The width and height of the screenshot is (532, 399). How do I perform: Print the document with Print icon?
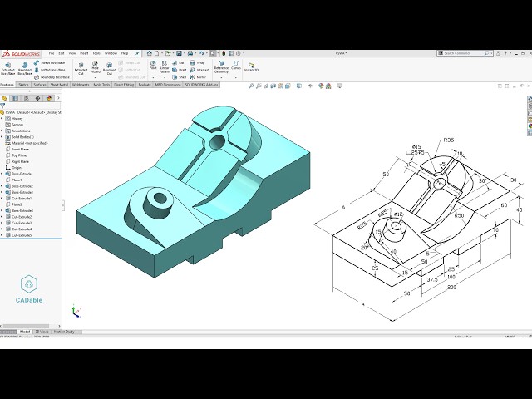point(190,53)
